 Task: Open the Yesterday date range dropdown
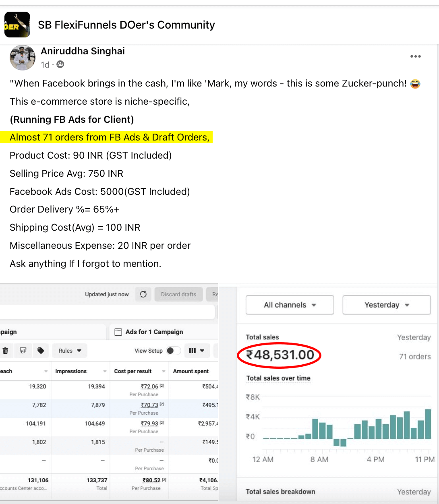click(x=386, y=305)
